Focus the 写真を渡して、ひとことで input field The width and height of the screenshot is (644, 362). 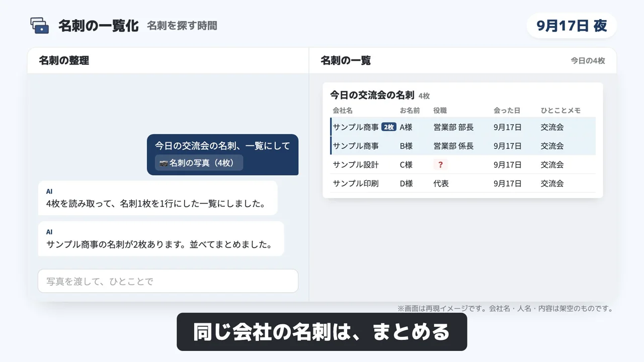tap(168, 281)
